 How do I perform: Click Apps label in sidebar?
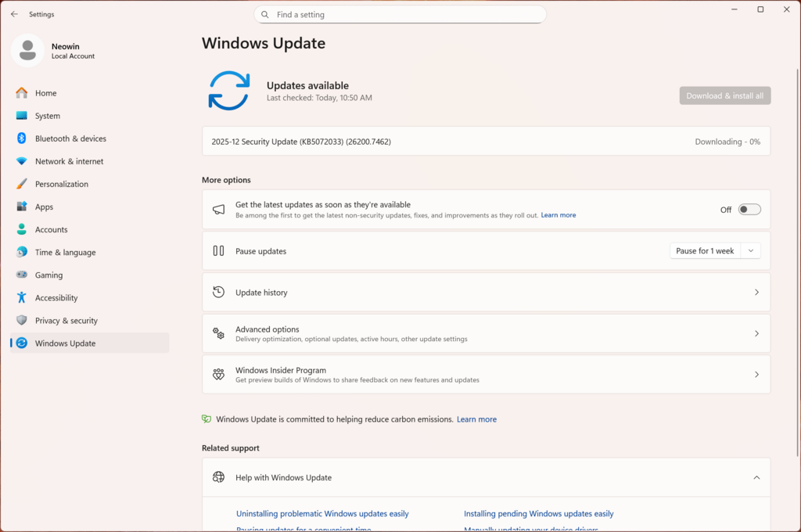pyautogui.click(x=44, y=207)
